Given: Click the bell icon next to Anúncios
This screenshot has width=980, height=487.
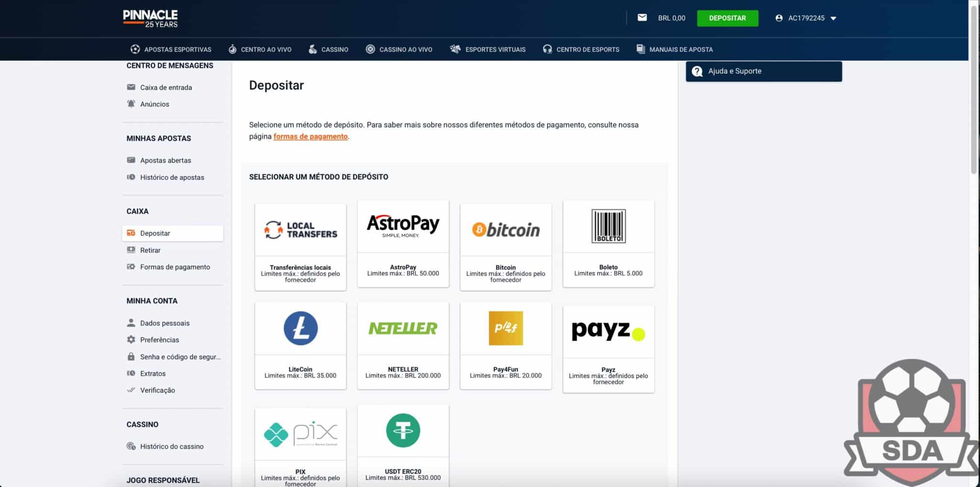Looking at the screenshot, I should [131, 104].
